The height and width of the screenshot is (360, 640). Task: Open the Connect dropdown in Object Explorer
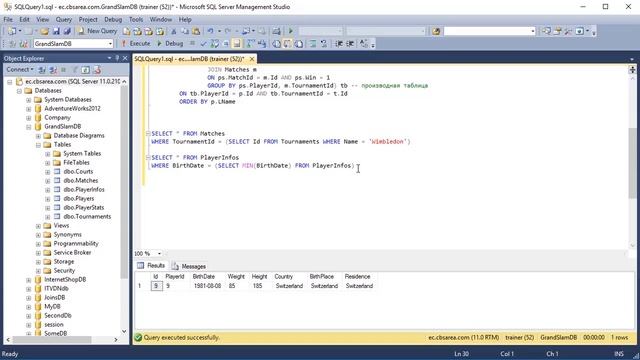20,70
